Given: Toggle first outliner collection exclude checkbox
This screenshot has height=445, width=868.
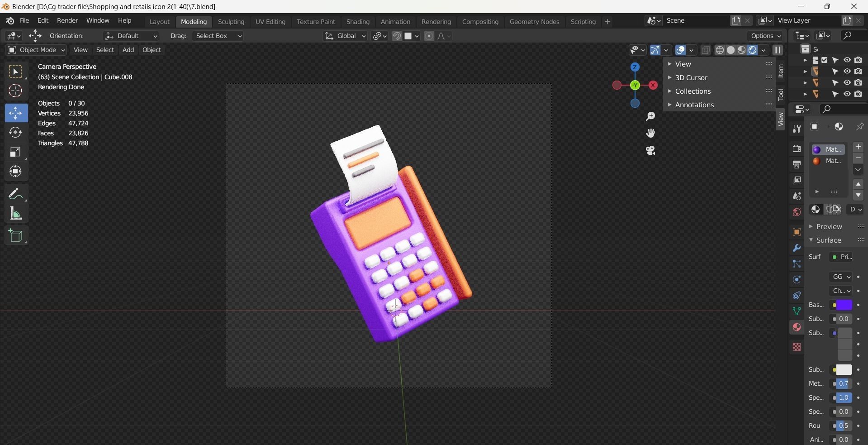Looking at the screenshot, I should click(825, 60).
